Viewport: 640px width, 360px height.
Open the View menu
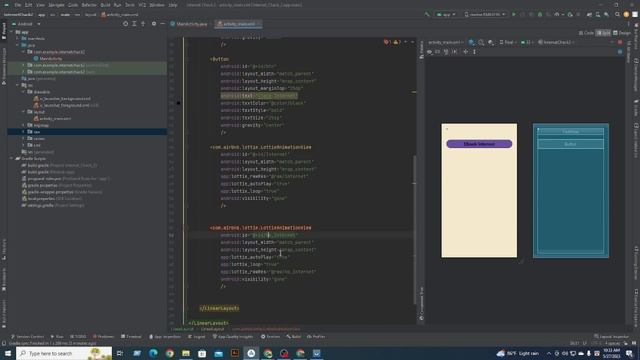(40, 5)
